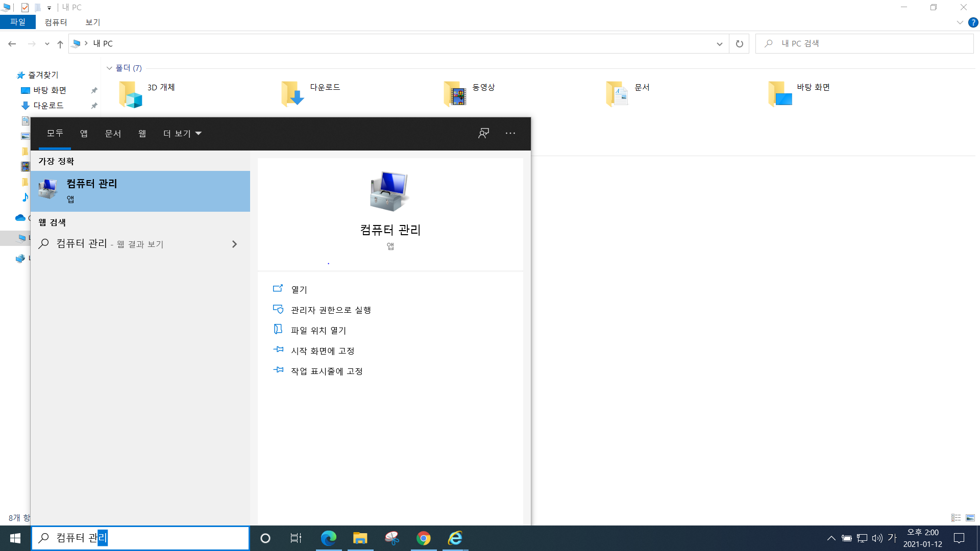Toggle the large icons view button
This screenshot has height=551, width=980.
[x=970, y=517]
